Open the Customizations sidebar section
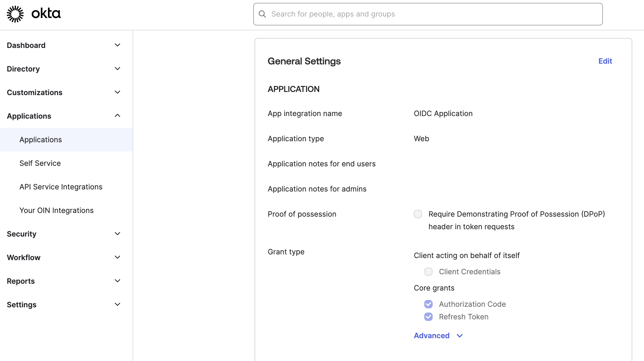Screen dimensions: 644x361 35,92
